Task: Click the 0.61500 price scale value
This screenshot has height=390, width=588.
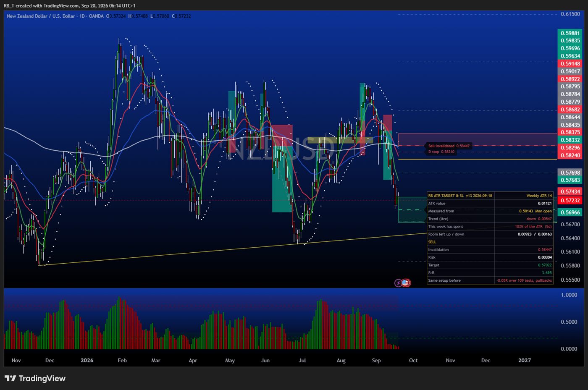Action: point(570,14)
